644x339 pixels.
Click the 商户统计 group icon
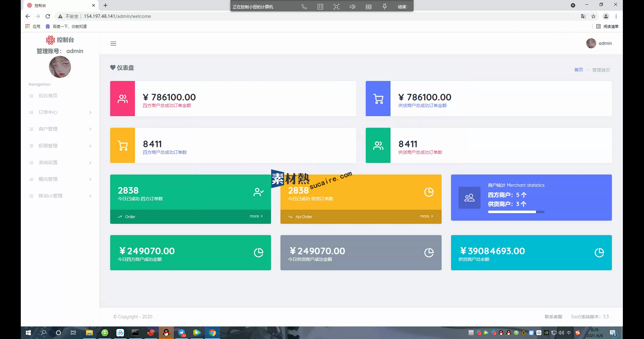click(x=470, y=198)
